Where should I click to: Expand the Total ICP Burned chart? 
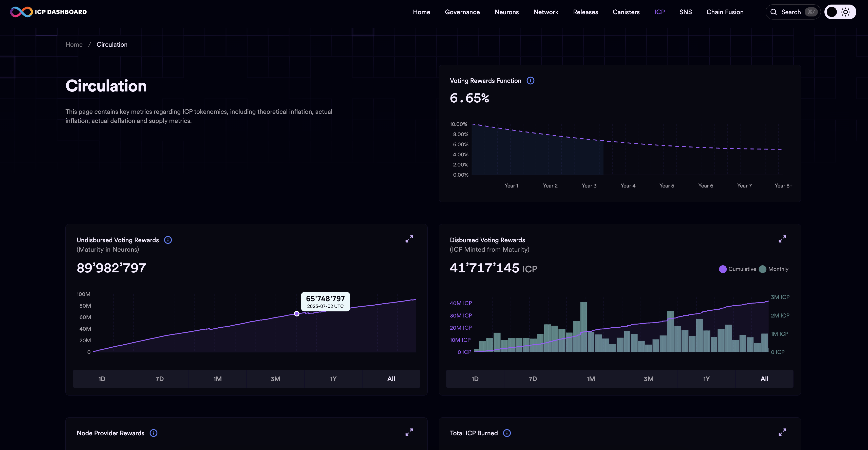click(x=782, y=432)
